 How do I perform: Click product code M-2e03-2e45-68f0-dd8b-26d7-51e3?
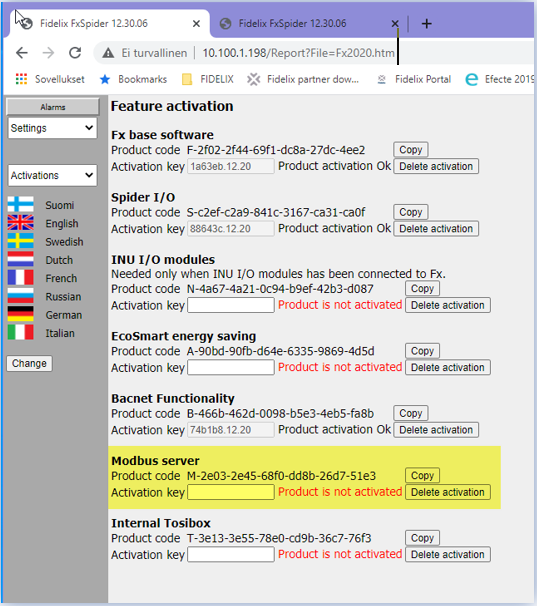(281, 476)
